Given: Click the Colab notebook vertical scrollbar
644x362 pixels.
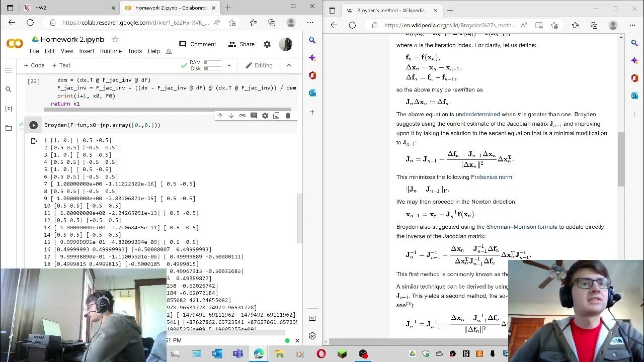Looking at the screenshot, I should point(299,217).
